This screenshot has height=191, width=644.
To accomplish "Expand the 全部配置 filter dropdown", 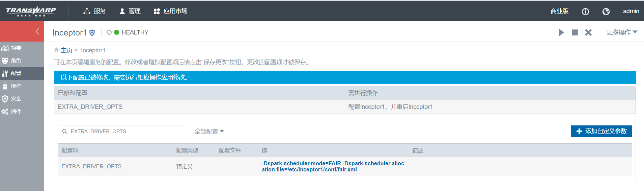I will [209, 132].
